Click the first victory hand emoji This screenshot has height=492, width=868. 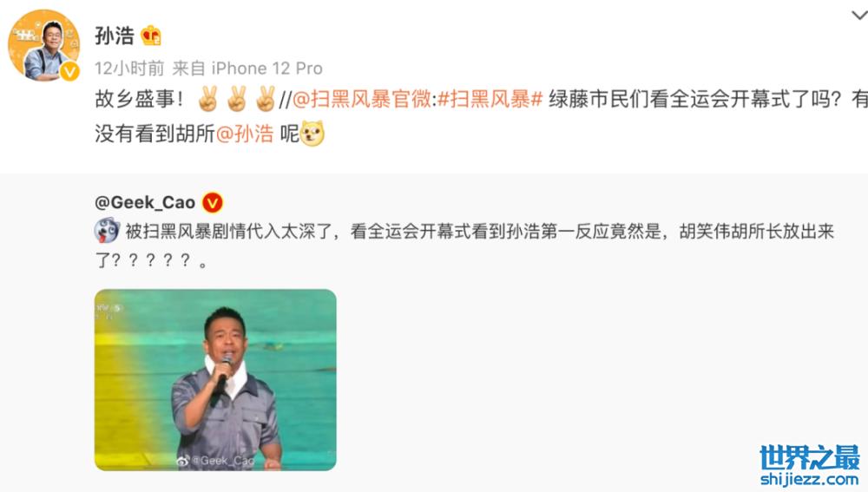(208, 99)
